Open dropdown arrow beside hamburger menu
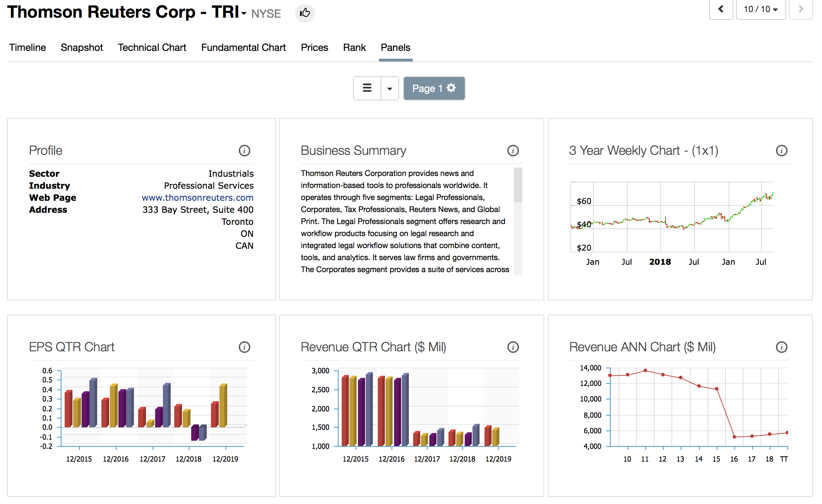822x504 pixels. (390, 88)
